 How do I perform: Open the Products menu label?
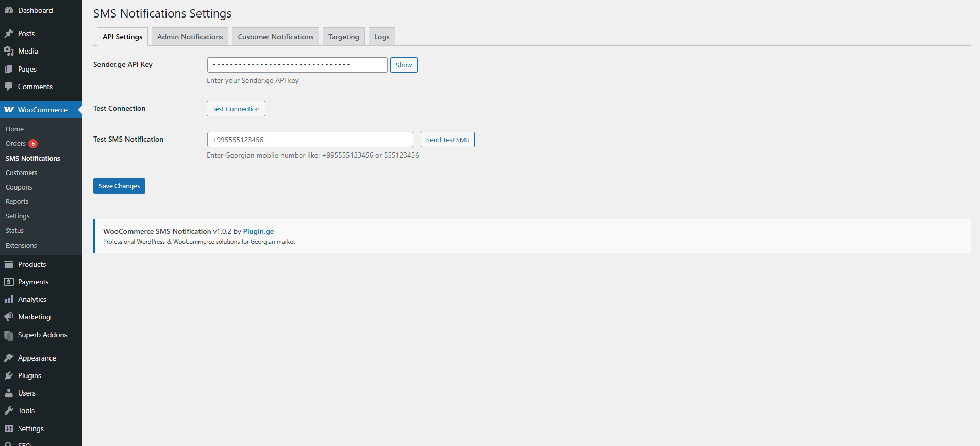(32, 264)
